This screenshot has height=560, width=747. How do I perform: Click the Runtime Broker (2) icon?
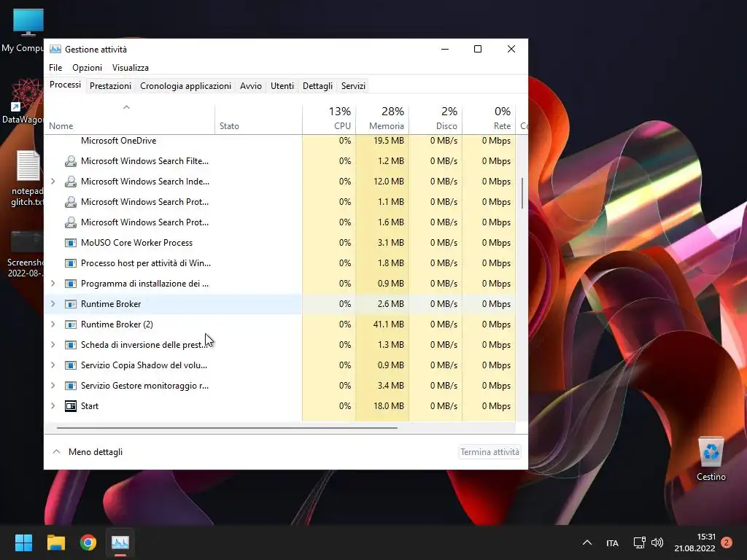pyautogui.click(x=71, y=324)
